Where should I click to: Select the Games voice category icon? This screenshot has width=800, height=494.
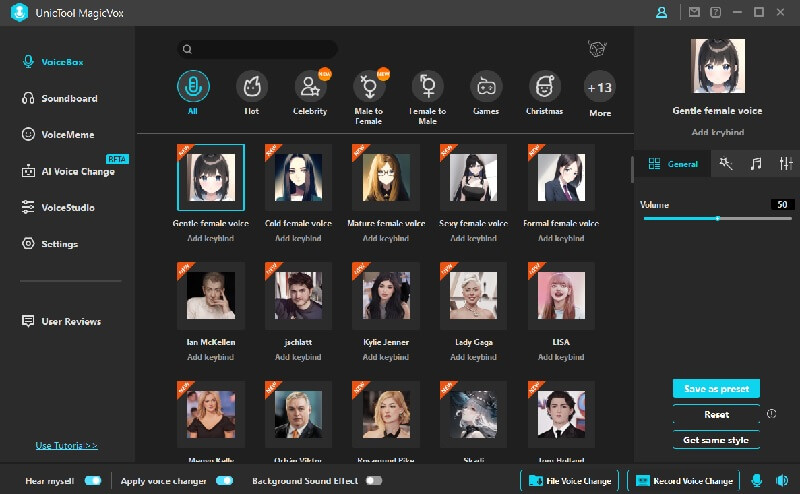[486, 87]
